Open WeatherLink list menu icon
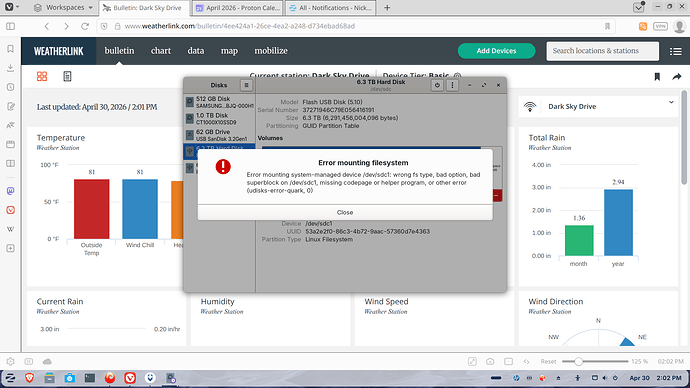Screen dimensions: 690x388 click(x=675, y=51)
